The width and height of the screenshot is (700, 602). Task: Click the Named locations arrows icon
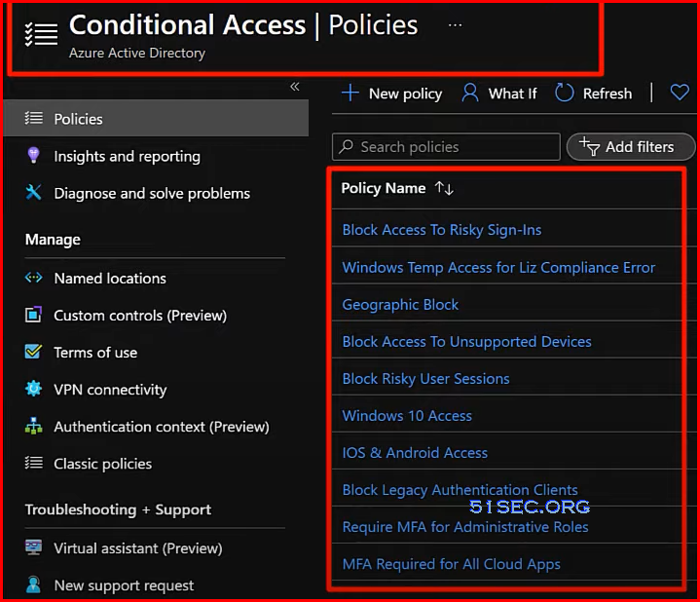33,278
